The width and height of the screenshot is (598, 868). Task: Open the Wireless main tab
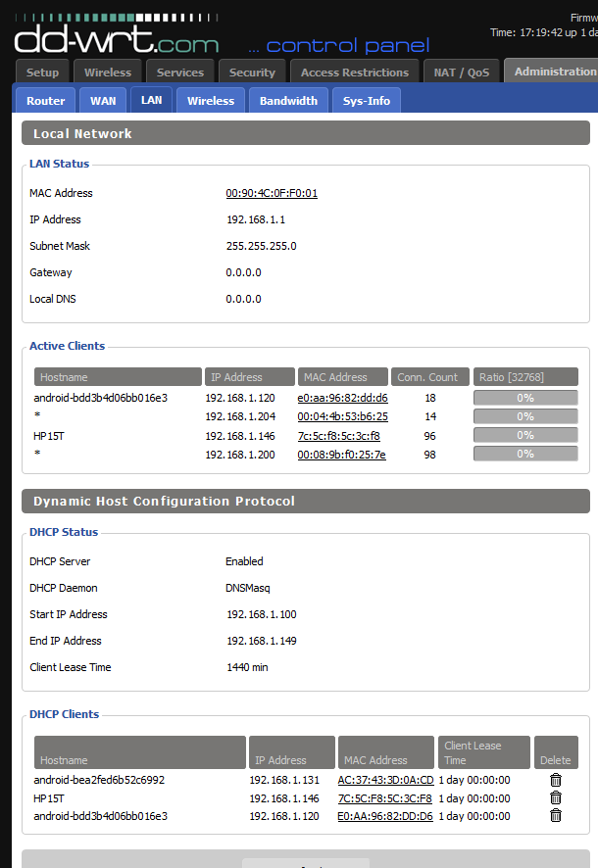[x=108, y=72]
